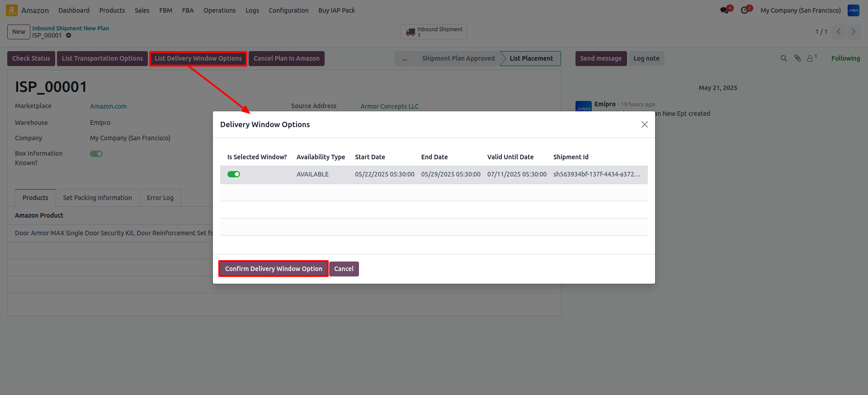Close the Delivery Window Options dialog

[645, 124]
